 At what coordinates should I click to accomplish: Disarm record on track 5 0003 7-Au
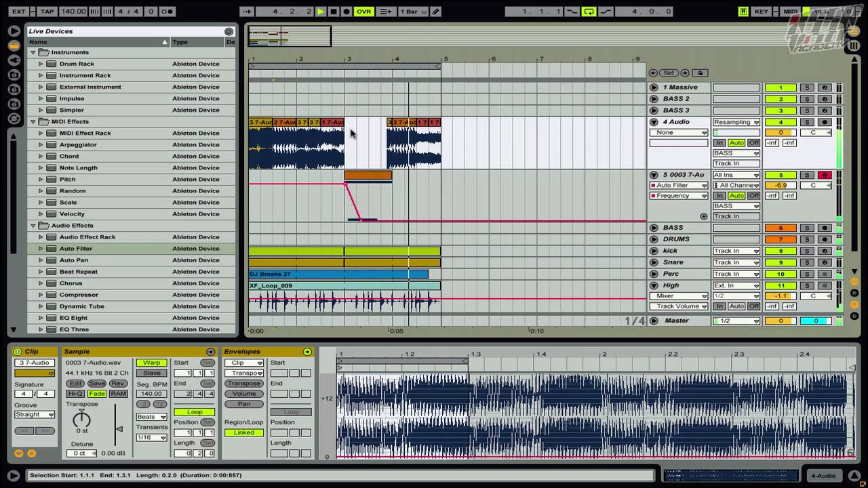pos(825,175)
